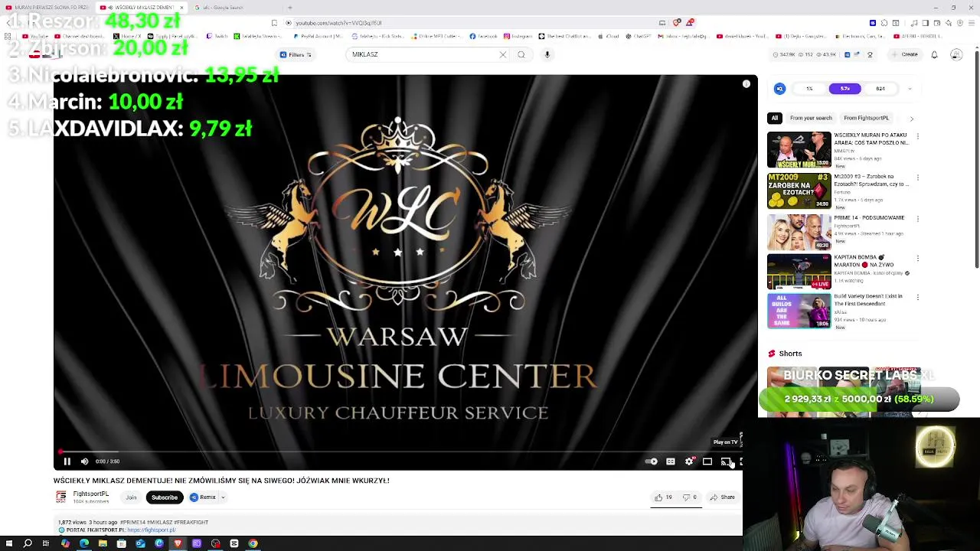Viewport: 980px width, 551px height.
Task: Expand the dropdown arrow beside Remix
Action: [223, 497]
